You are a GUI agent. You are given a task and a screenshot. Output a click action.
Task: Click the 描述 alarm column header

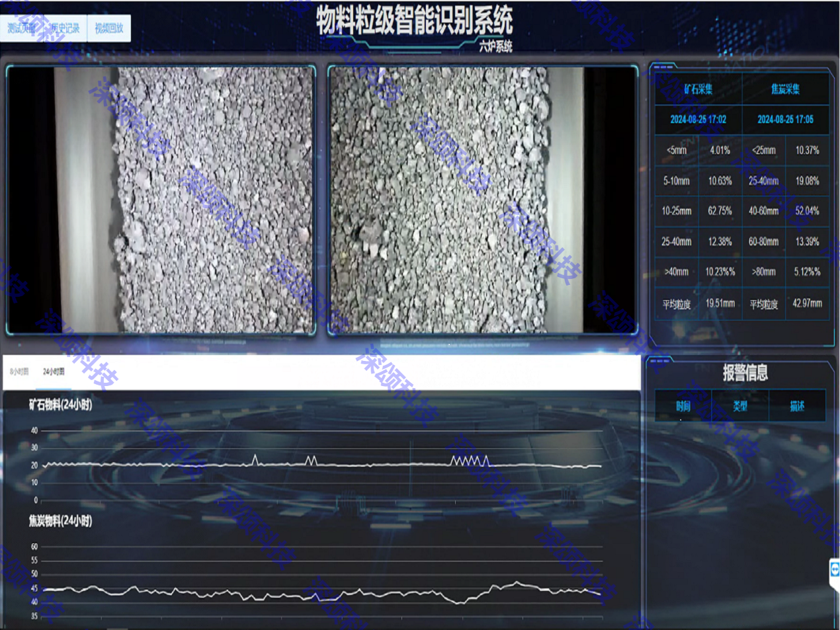click(797, 406)
